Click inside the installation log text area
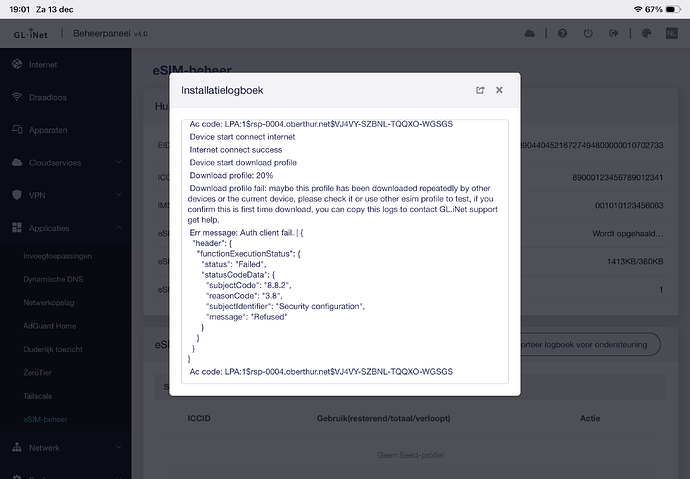The width and height of the screenshot is (690, 479). coord(345,250)
